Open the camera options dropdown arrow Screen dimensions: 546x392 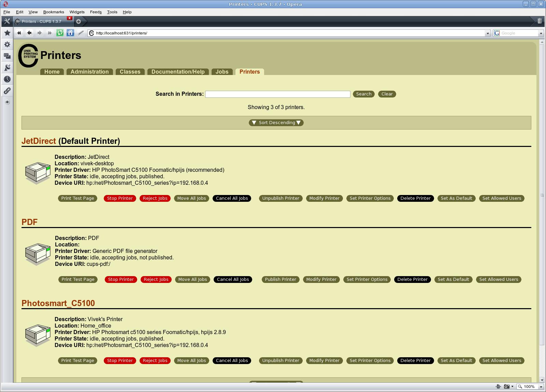(x=512, y=387)
